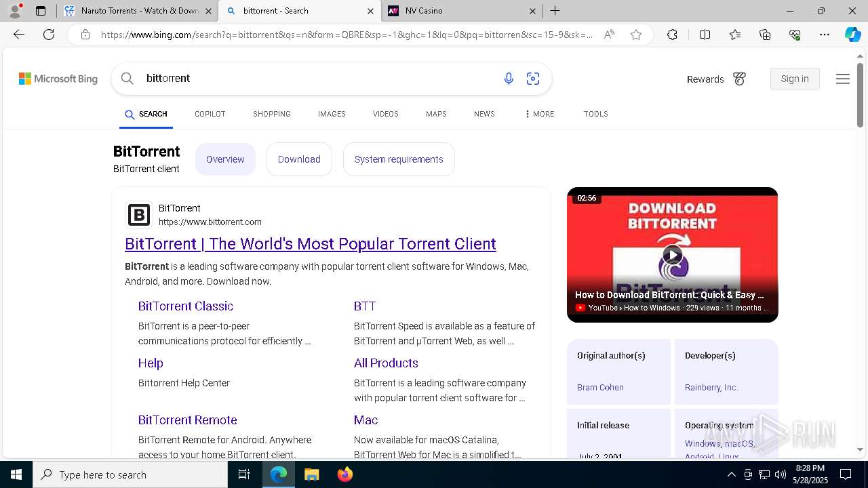Launch Firefox from the taskbar
868x488 pixels.
345,474
